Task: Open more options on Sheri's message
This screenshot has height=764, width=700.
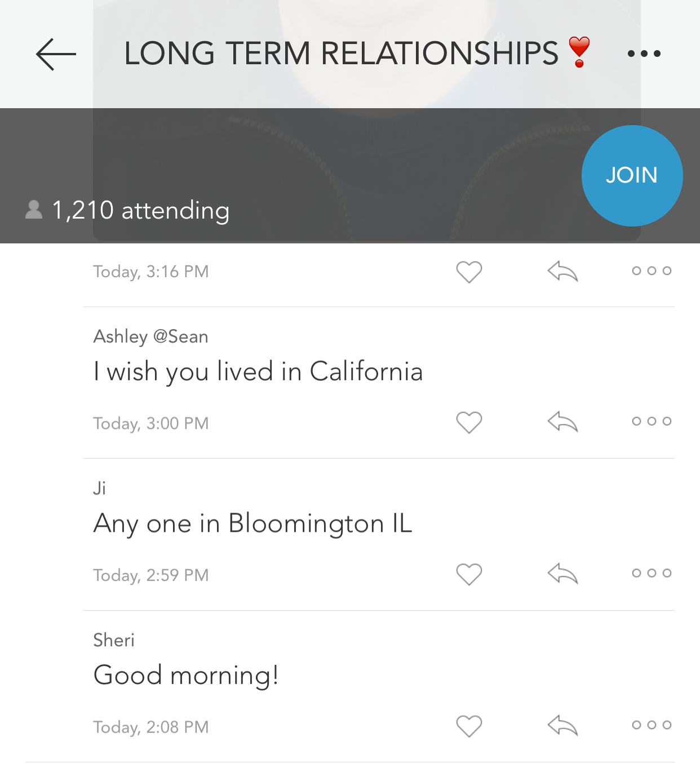Action: [652, 725]
